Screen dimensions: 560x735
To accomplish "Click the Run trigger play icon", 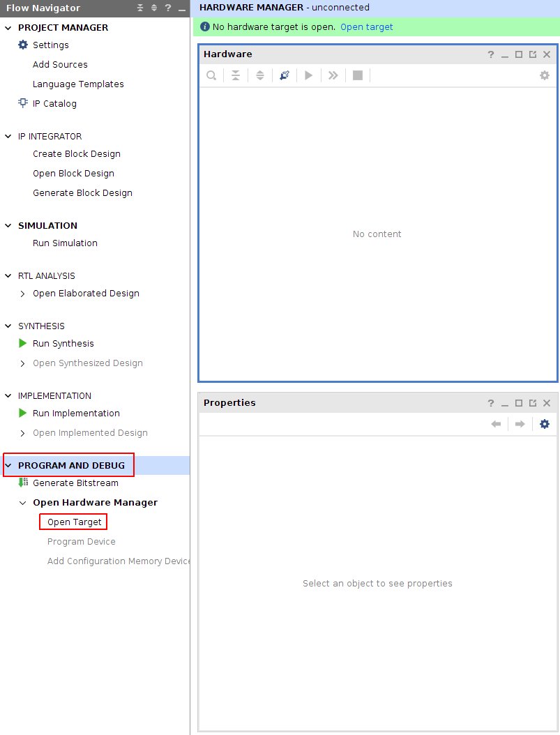I will [x=308, y=75].
